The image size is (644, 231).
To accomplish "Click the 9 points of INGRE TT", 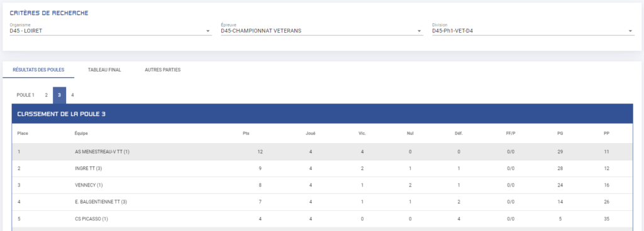I will pos(260,168).
